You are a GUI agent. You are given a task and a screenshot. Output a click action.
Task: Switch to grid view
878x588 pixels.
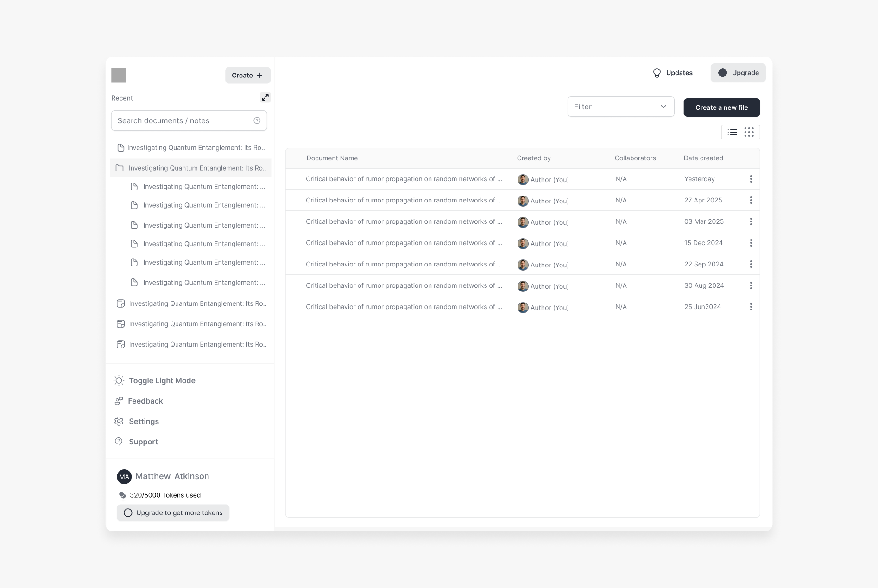(749, 132)
